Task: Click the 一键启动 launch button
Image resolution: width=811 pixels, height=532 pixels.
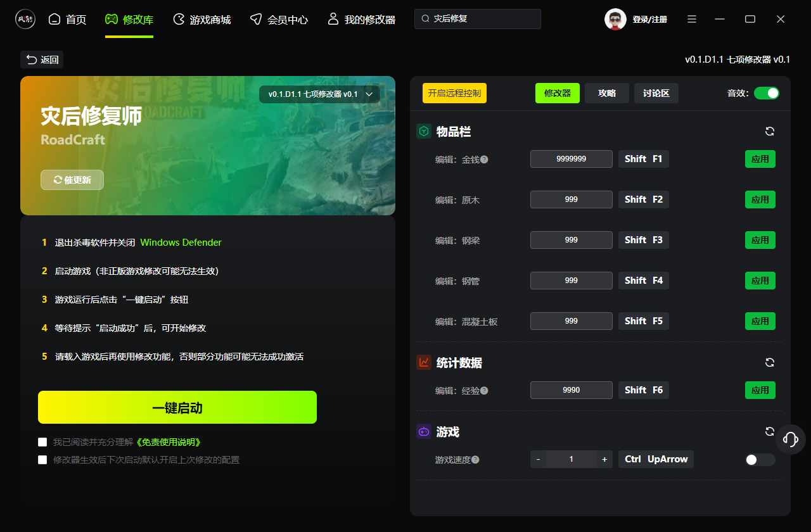Action: [x=177, y=407]
